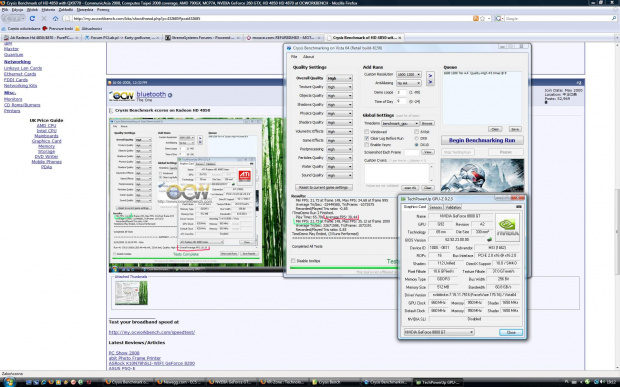Screen dimensions: 620x387
Task: Toggle the 64bit checkbox
Action: (416, 132)
